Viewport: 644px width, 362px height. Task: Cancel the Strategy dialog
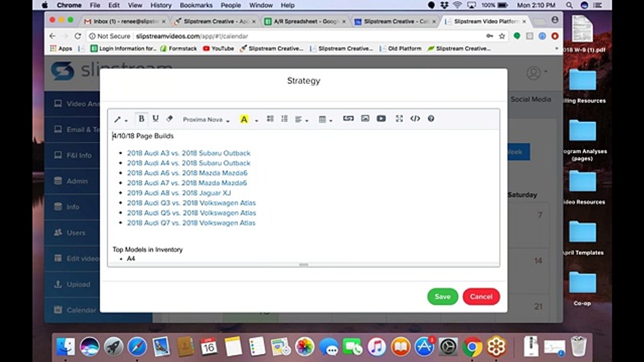(x=481, y=297)
